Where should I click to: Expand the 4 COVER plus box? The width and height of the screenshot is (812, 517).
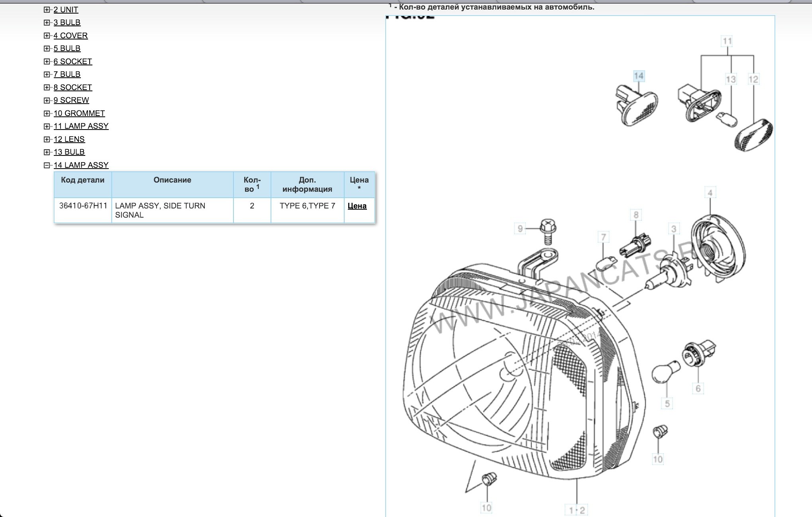tap(47, 35)
